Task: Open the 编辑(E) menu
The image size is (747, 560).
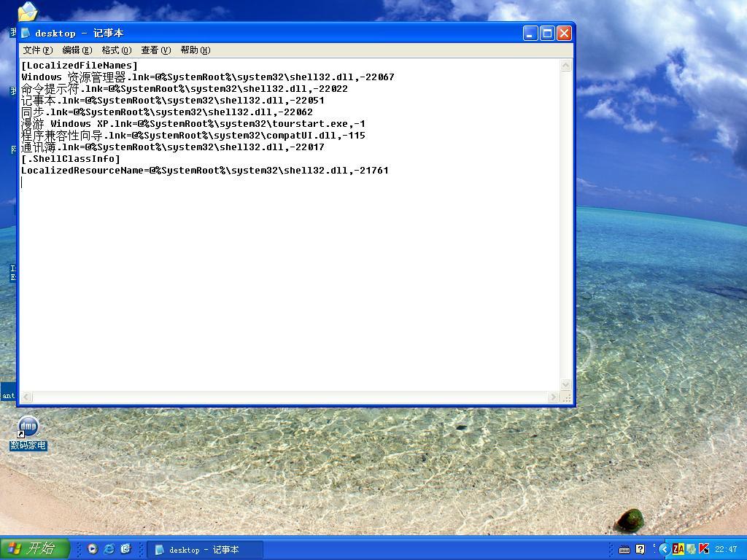Action: pos(77,50)
